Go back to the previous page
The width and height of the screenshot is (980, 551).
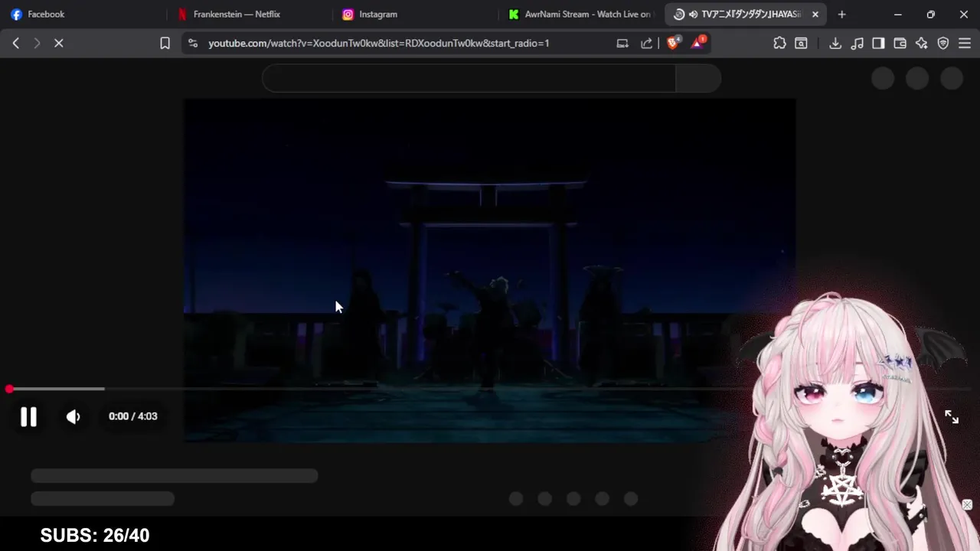coord(16,44)
